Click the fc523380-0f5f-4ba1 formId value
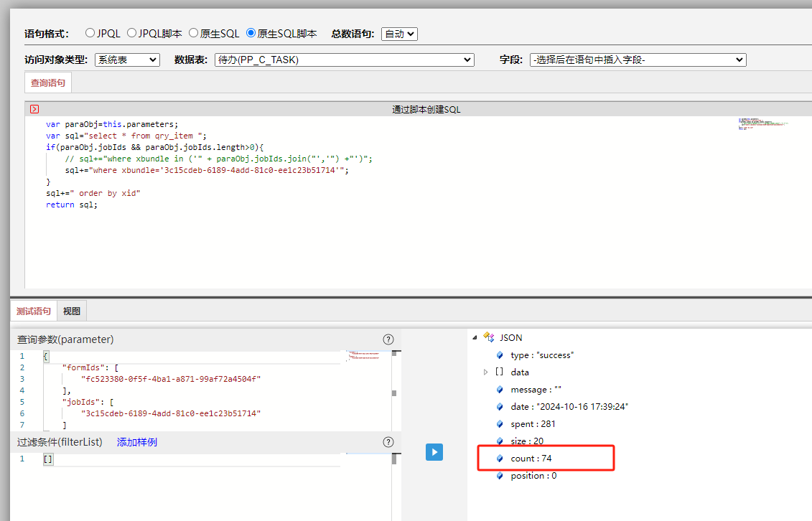 point(171,379)
